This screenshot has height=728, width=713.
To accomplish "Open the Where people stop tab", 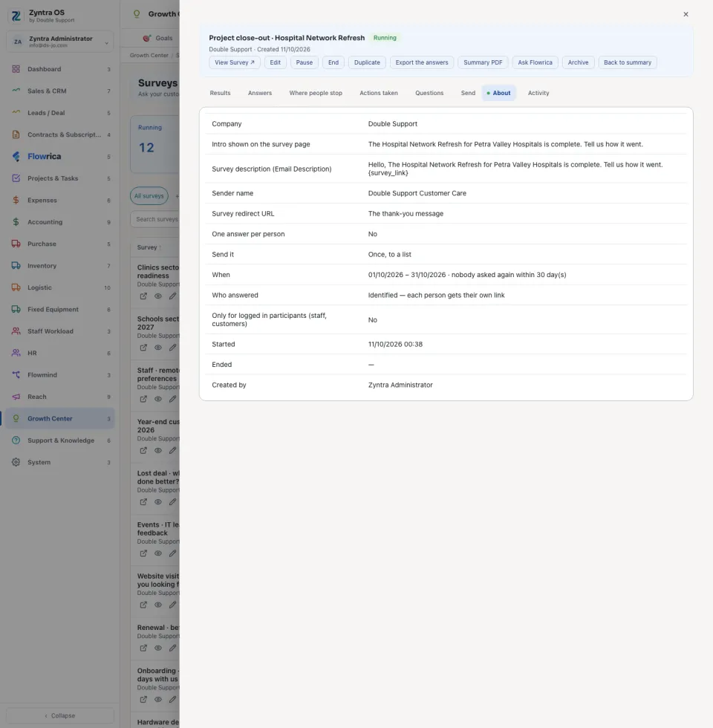I will [x=316, y=93].
